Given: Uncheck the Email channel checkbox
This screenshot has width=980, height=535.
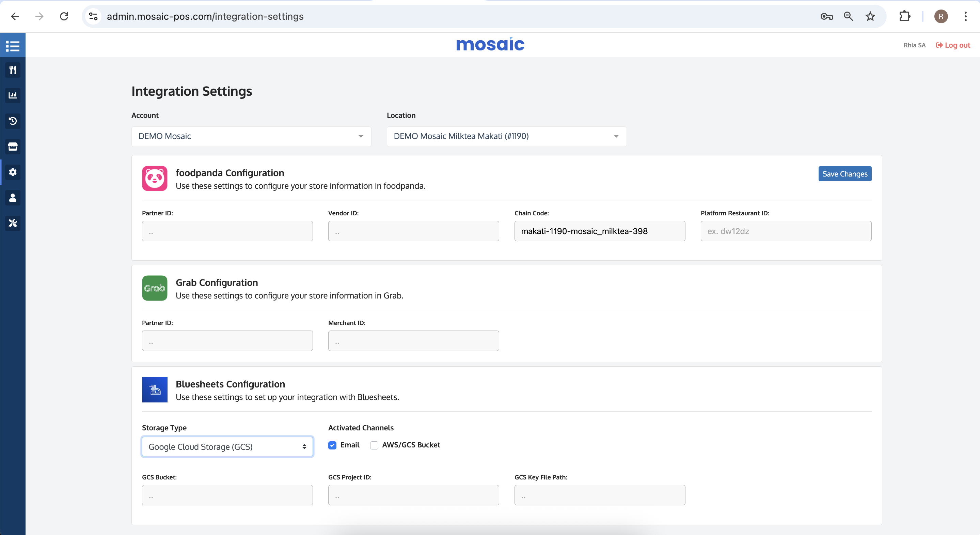Looking at the screenshot, I should (x=332, y=445).
